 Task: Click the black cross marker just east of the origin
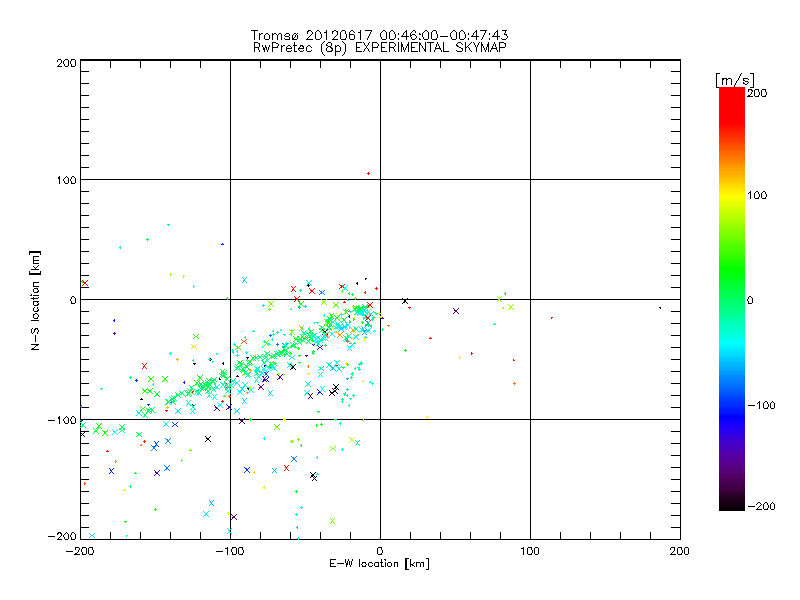pyautogui.click(x=405, y=302)
